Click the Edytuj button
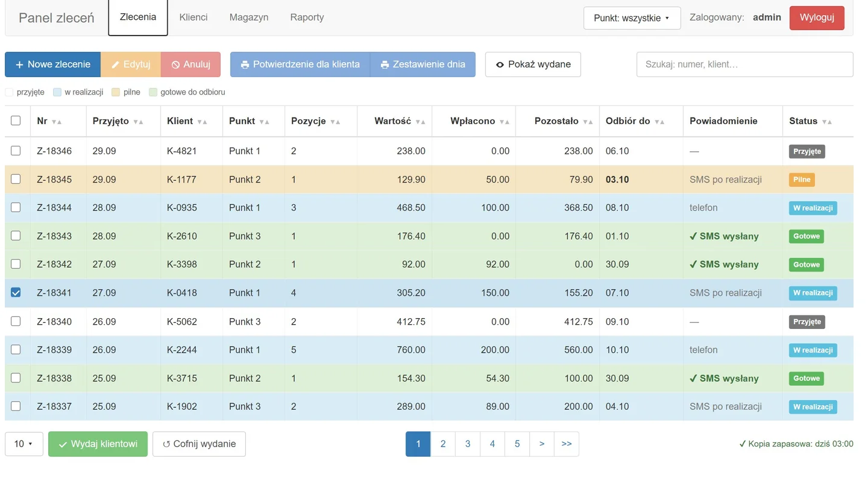868x482 pixels. [x=131, y=64]
